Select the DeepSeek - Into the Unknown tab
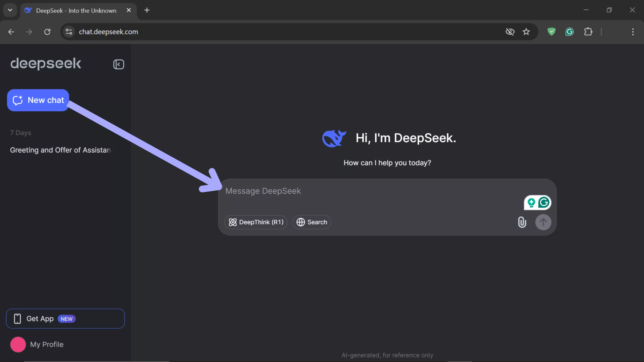The width and height of the screenshot is (644, 362). tap(75, 11)
